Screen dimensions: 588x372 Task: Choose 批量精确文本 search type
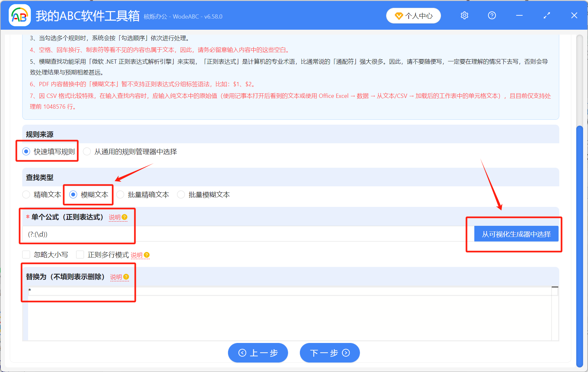(x=121, y=195)
